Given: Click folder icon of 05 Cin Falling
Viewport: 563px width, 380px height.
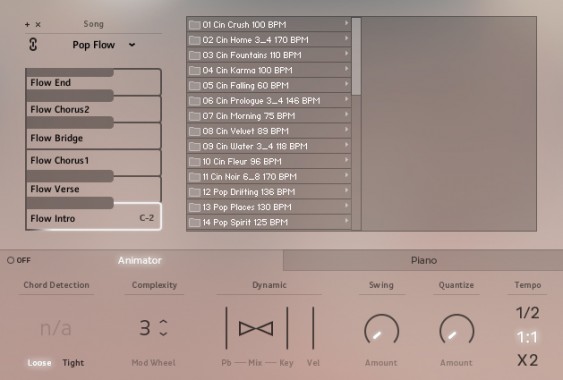Looking at the screenshot, I should pos(195,85).
